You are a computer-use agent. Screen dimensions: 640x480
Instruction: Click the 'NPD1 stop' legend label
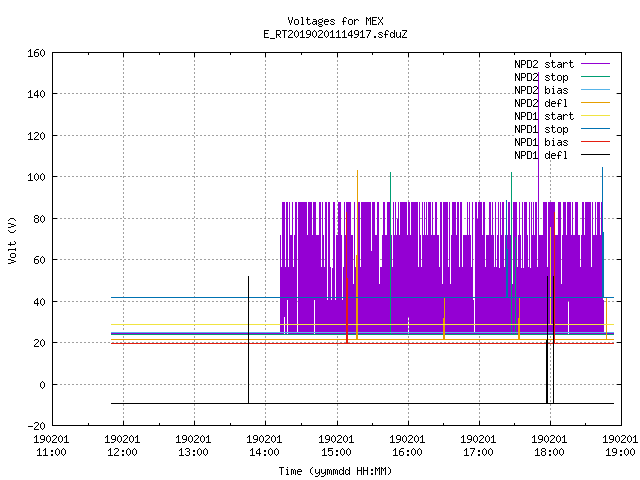click(x=541, y=129)
